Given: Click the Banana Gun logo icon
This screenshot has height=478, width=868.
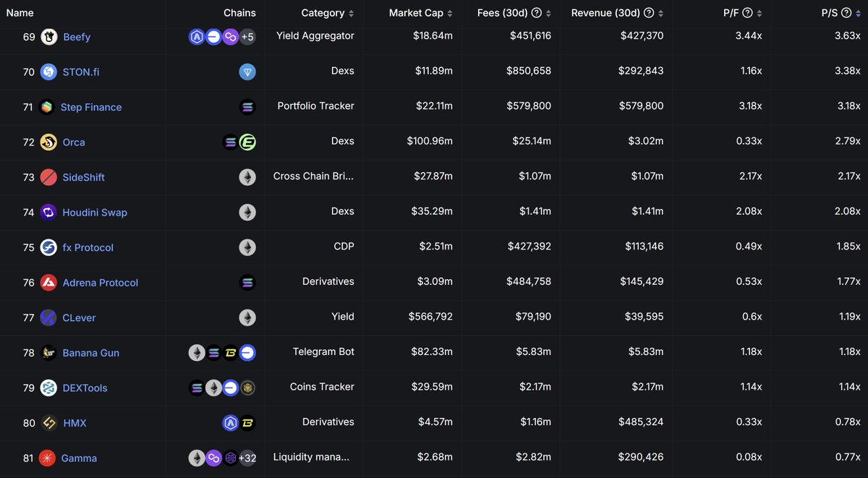Looking at the screenshot, I should coord(48,352).
